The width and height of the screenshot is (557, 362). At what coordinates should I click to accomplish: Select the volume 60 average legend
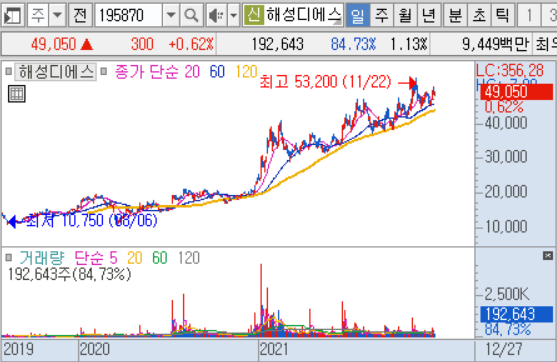point(159,258)
